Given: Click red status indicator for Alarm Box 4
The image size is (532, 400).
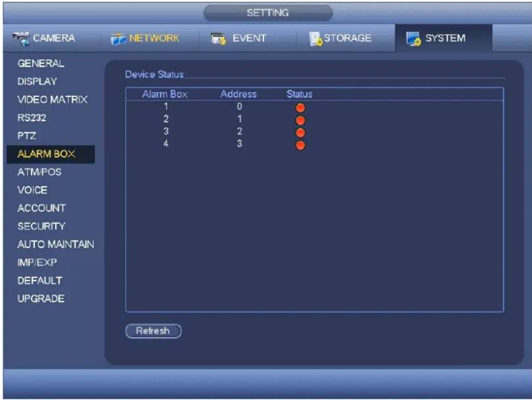Looking at the screenshot, I should click(300, 145).
